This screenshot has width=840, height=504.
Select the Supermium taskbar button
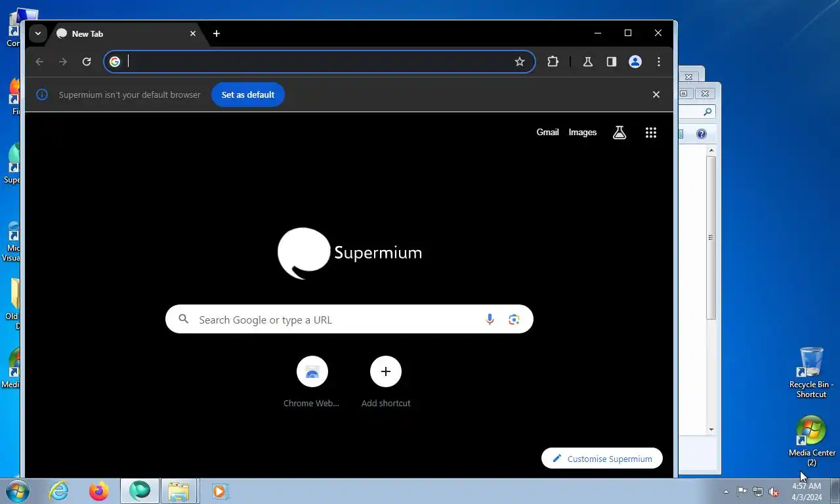pyautogui.click(x=140, y=491)
